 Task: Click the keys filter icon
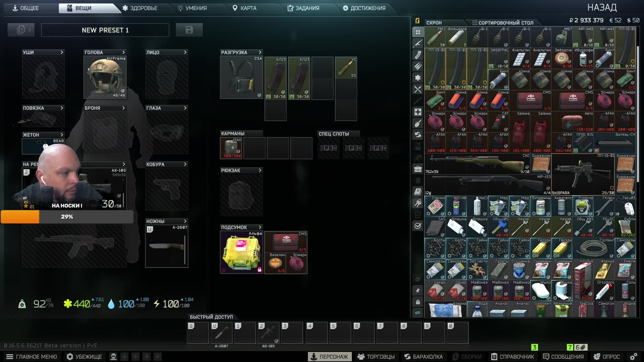click(x=418, y=203)
